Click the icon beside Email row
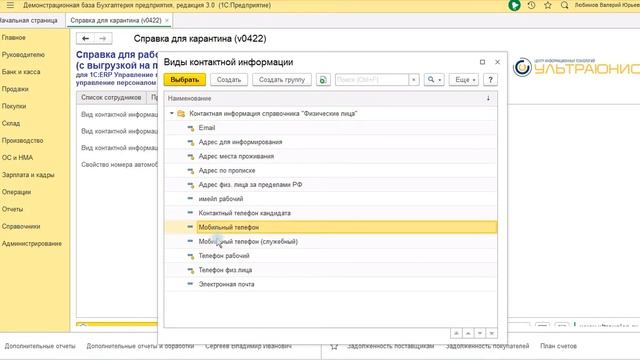The image size is (640, 360). pyautogui.click(x=191, y=128)
